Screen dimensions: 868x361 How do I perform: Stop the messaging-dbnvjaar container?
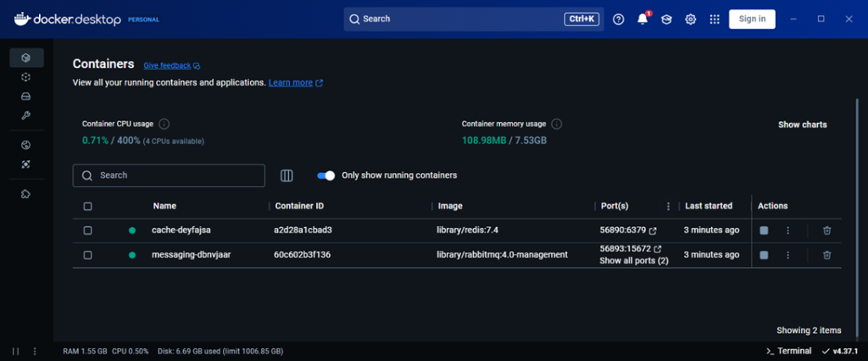764,255
